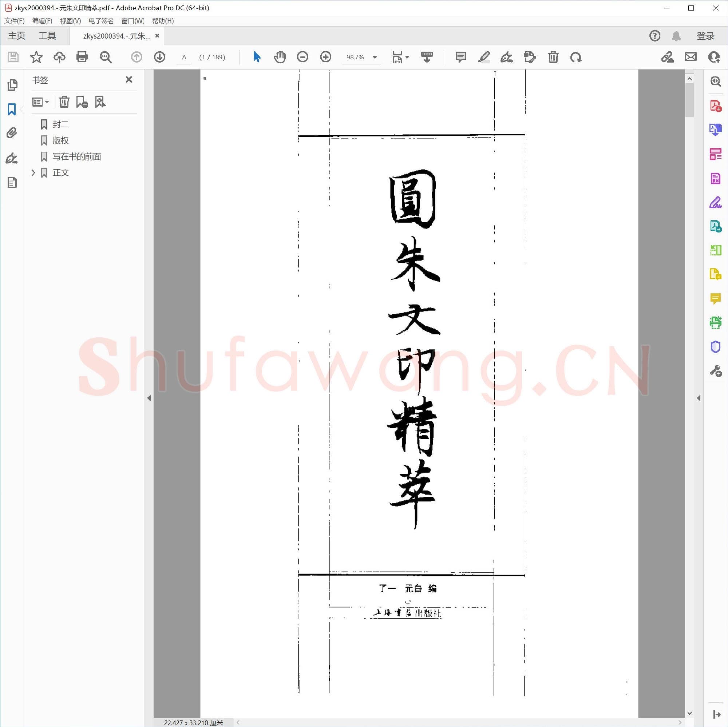Open the zoom percentage dropdown
This screenshot has width=728, height=727.
[375, 57]
